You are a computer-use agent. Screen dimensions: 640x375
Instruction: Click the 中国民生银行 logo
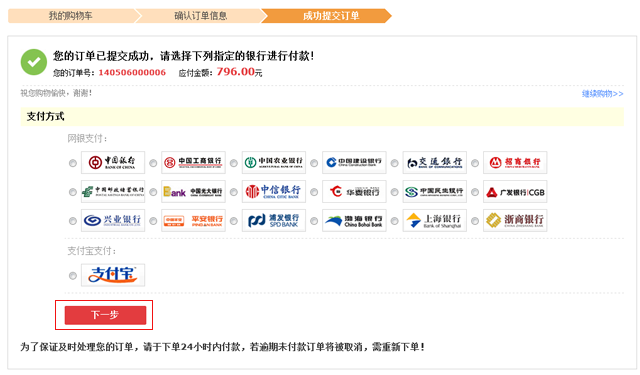435,191
